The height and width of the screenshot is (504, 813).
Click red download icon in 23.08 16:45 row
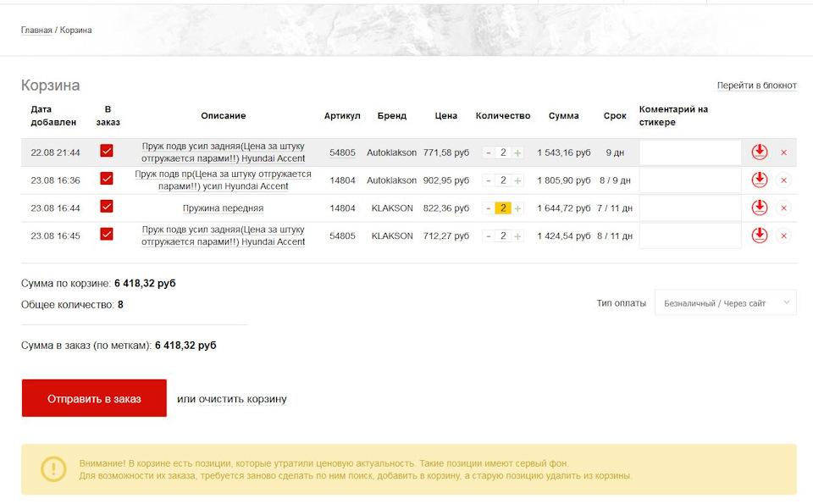pyautogui.click(x=760, y=235)
